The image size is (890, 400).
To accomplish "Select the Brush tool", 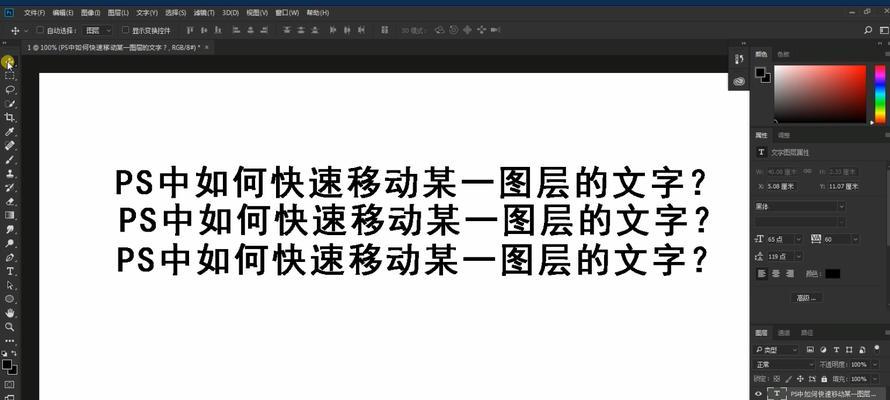I will (10, 159).
